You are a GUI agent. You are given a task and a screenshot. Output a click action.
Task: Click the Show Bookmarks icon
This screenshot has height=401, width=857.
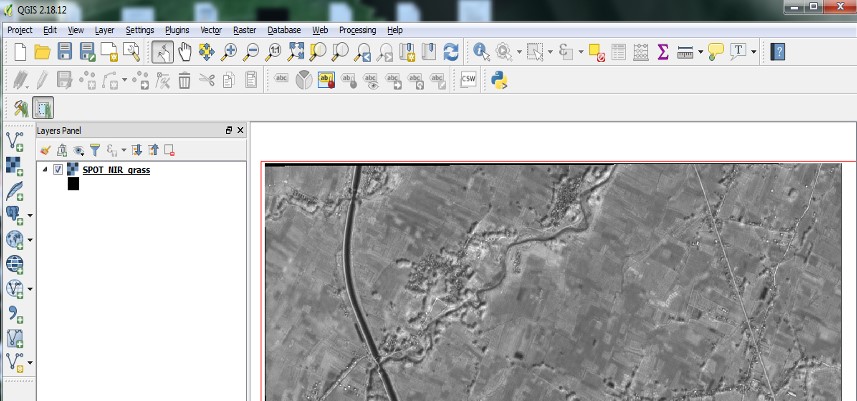click(429, 52)
